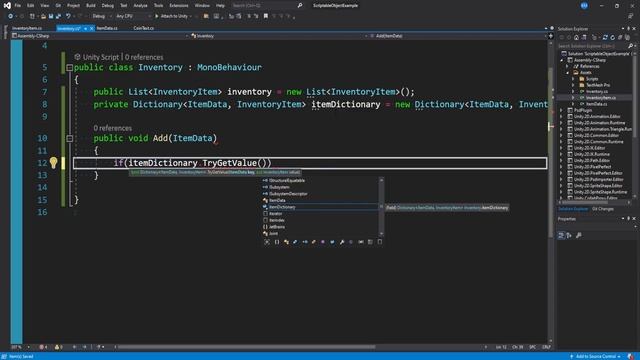Click the editor horizontal scrollbar
Screen dimensions: 640x360
coord(247,347)
